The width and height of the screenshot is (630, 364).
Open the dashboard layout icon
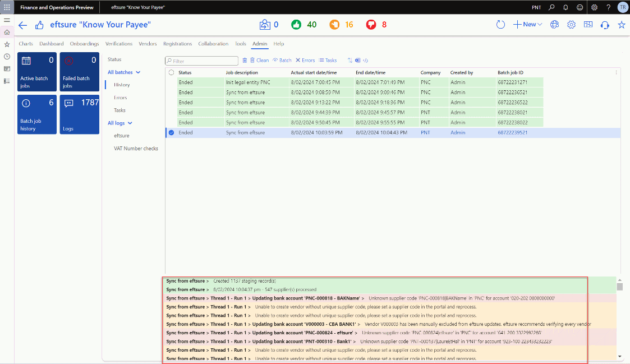coord(588,25)
